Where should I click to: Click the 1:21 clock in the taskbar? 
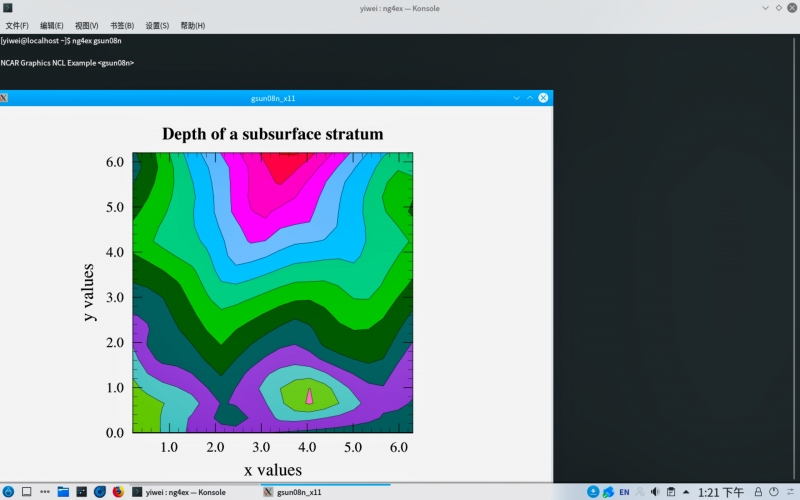(720, 492)
